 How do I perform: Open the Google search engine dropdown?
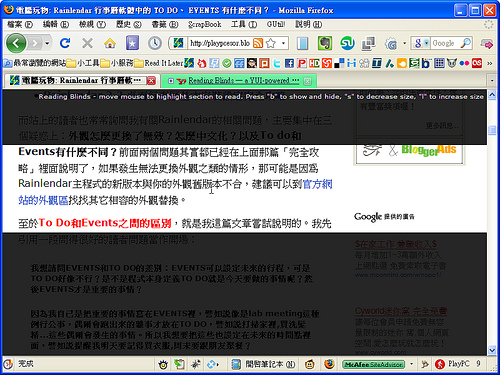(421, 43)
